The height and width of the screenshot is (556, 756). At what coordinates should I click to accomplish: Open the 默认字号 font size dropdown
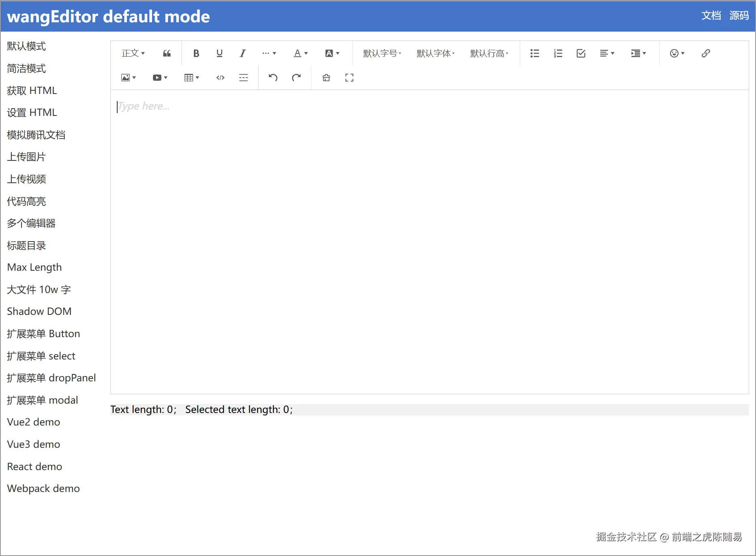pos(382,53)
